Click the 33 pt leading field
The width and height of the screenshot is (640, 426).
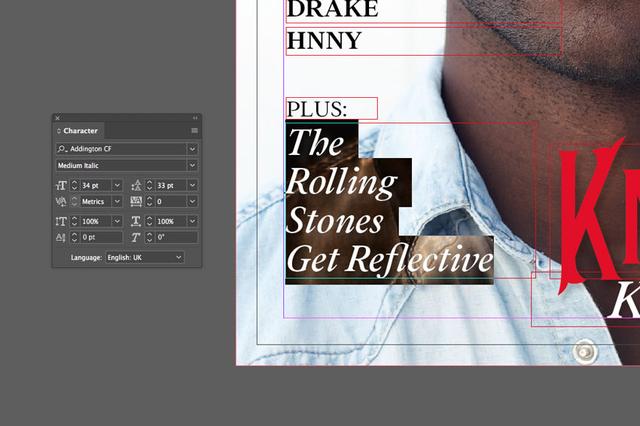point(171,185)
